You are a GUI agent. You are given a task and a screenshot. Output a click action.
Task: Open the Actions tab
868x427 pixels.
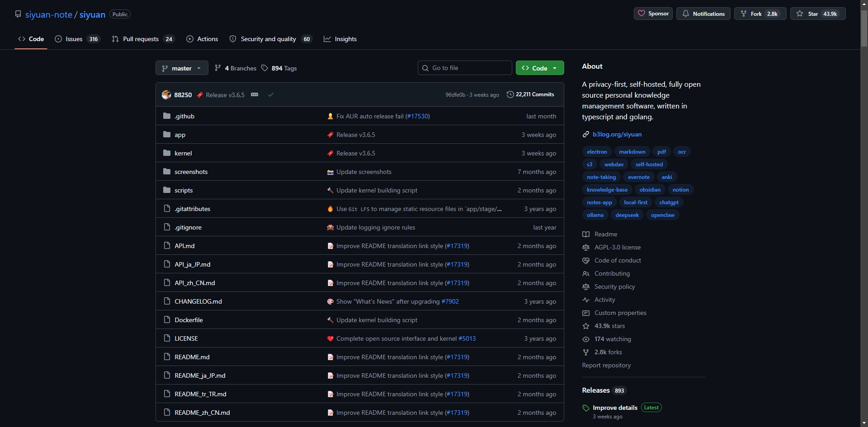[202, 39]
